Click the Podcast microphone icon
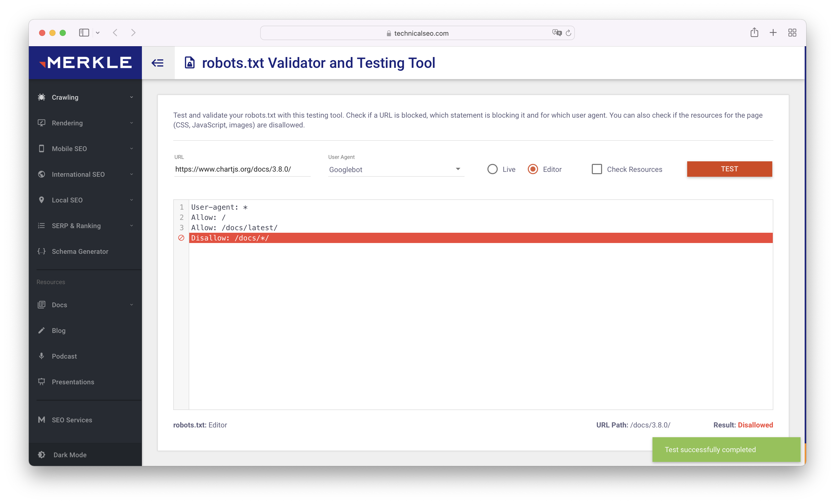Viewport: 835px width, 504px height. 41,356
